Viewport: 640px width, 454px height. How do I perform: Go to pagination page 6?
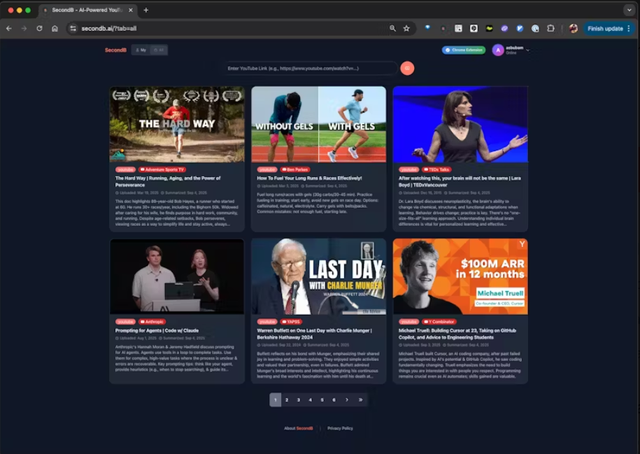point(334,400)
